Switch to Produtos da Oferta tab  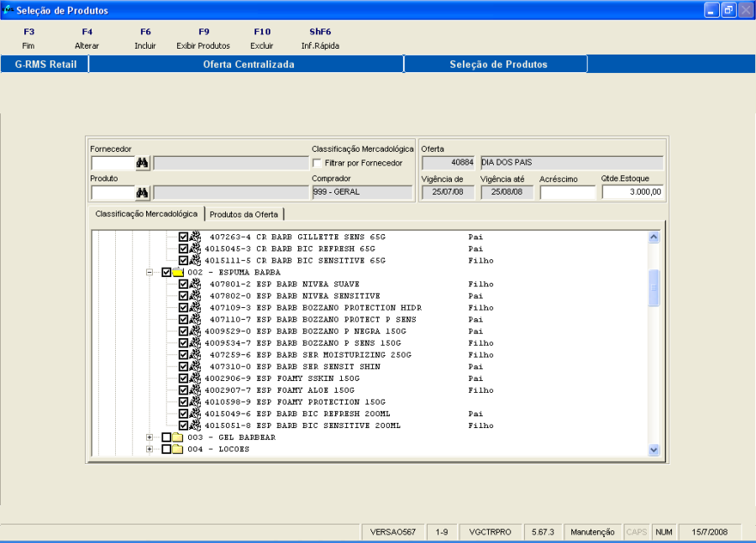244,214
